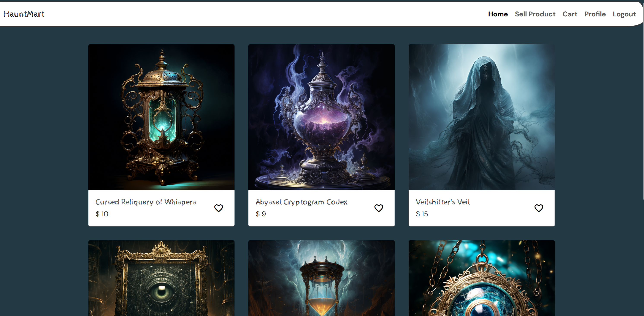Viewport: 644px width, 316px height.
Task: Favorite the Cursed Reliquary of Whispers heart icon
Action: [219, 208]
